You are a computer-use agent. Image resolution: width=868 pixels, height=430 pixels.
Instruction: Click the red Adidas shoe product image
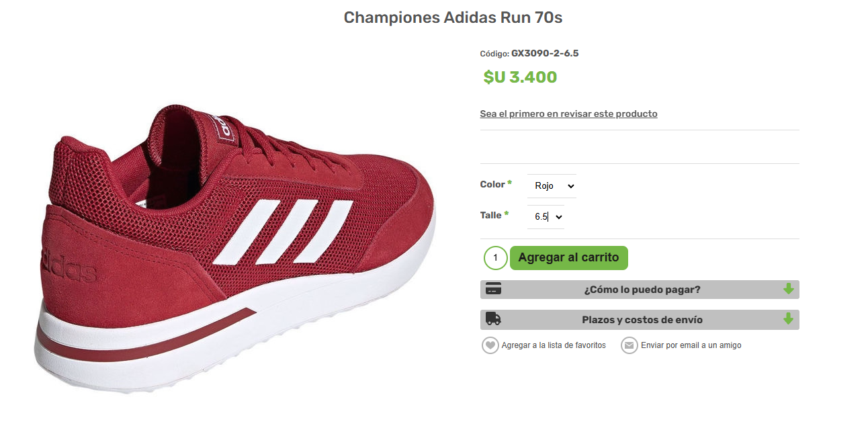[x=235, y=249]
